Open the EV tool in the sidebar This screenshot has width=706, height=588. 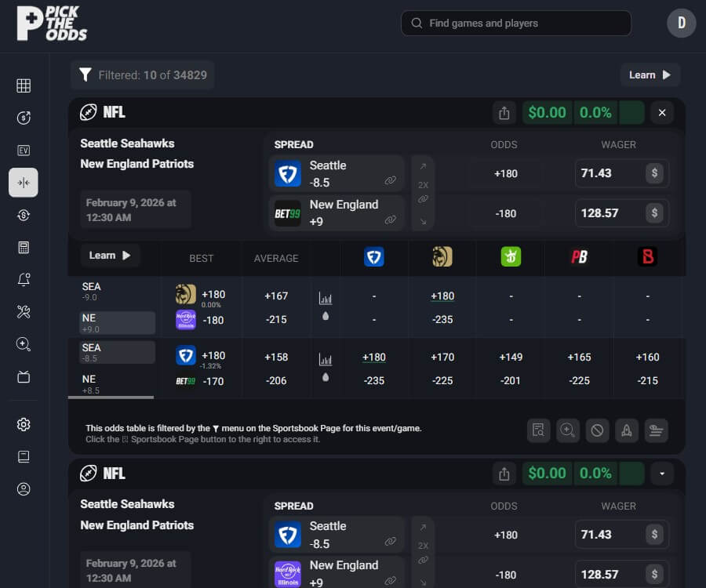click(x=24, y=150)
